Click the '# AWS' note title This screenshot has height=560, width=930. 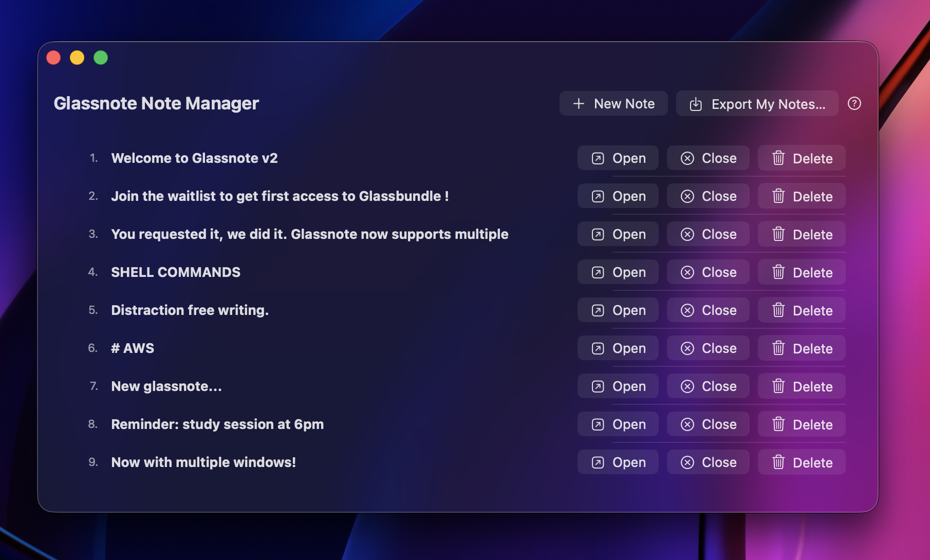[x=133, y=348]
